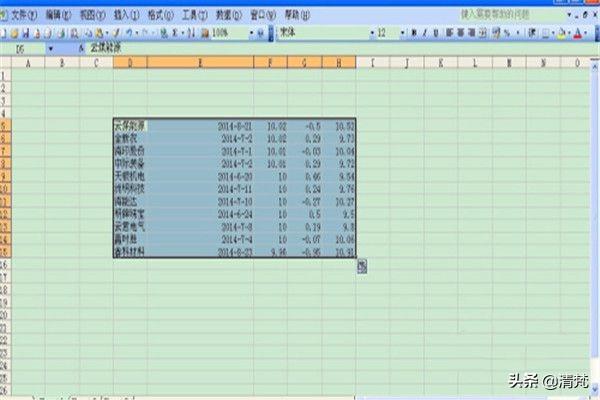Expand the AutoSum functions dropdown arrow
This screenshot has width=600, height=400.
point(183,33)
